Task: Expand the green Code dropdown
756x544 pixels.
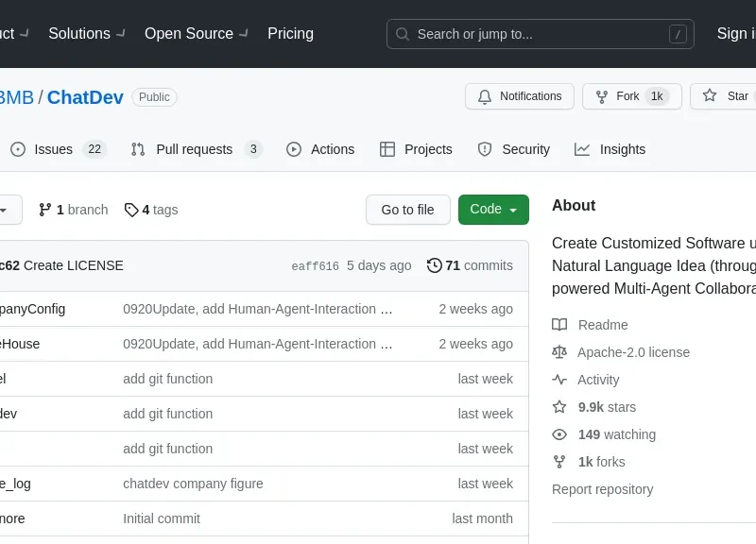Action: [493, 210]
